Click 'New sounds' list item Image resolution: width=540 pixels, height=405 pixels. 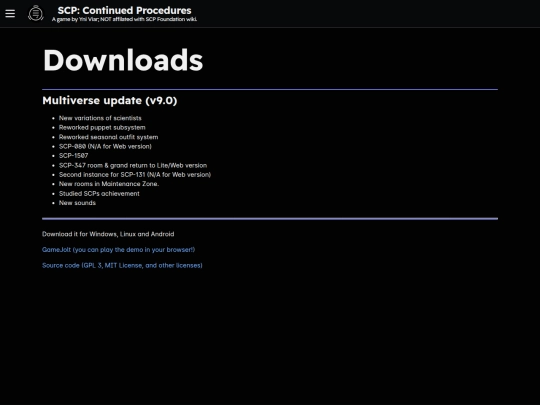(x=77, y=203)
